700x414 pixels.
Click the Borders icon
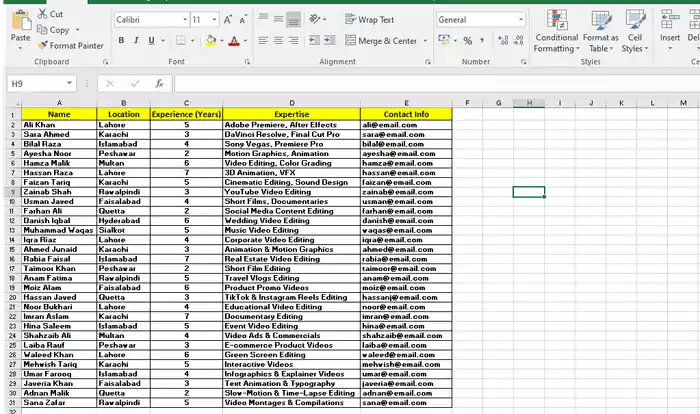point(181,41)
